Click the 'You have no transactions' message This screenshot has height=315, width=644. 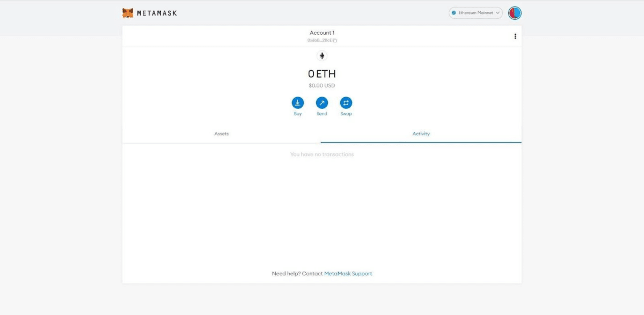(x=322, y=155)
